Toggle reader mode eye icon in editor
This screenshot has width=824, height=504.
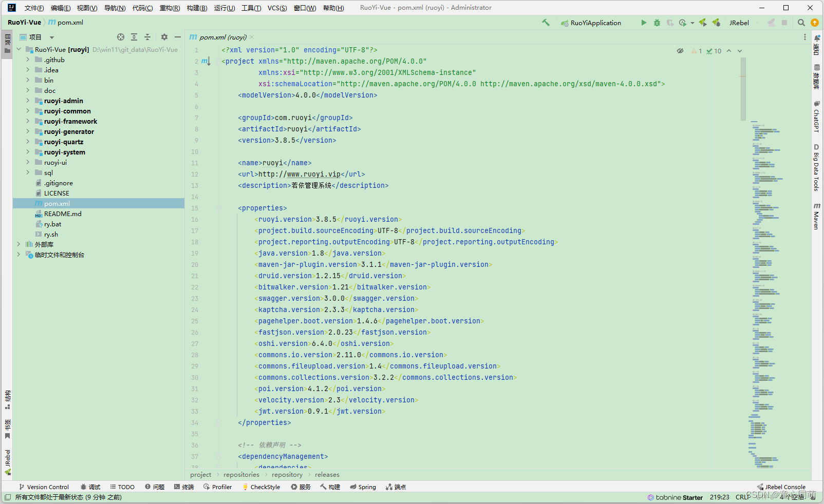pos(680,51)
